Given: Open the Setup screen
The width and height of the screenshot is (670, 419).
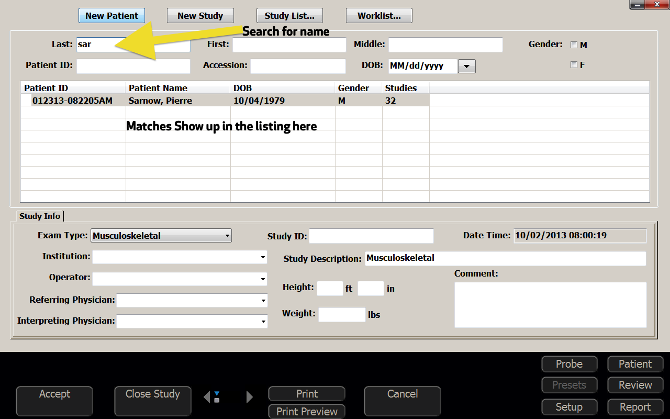Looking at the screenshot, I should tap(569, 407).
